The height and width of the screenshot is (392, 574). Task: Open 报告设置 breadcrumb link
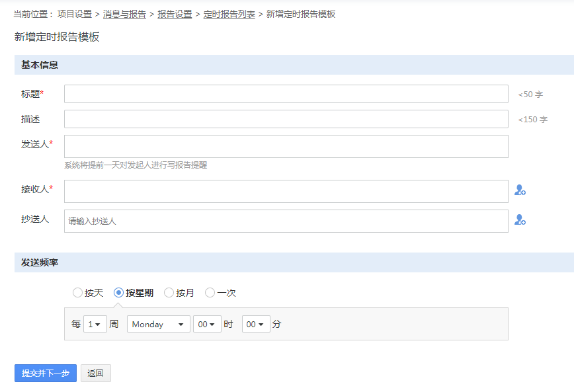point(175,15)
